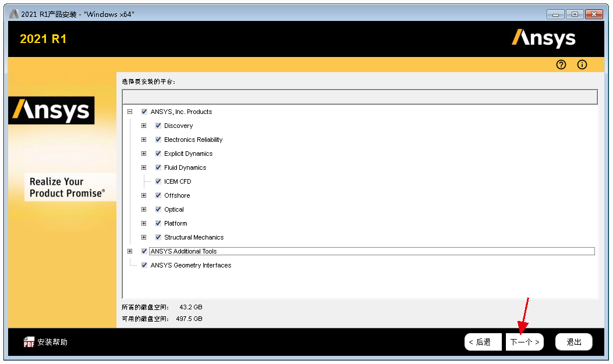The image size is (613, 364).
Task: Click the 后退 (Back) button
Action: (483, 342)
